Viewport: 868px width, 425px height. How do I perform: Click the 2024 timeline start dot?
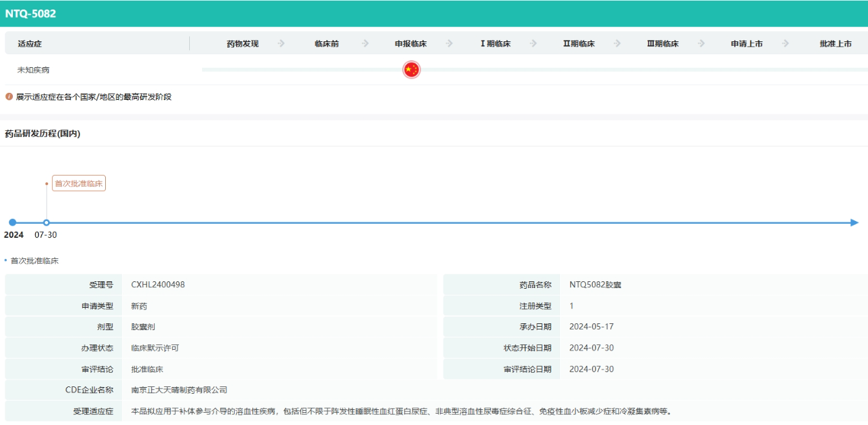tap(12, 222)
